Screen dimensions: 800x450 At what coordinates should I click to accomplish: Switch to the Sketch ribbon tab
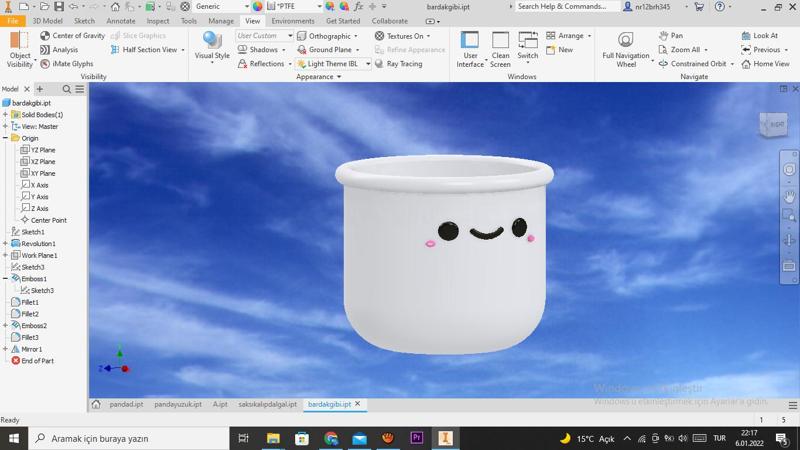[84, 21]
